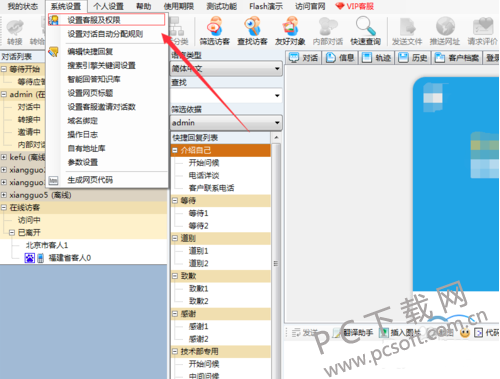Open the 查找 dropdown field
The image size is (500, 379).
point(226,96)
